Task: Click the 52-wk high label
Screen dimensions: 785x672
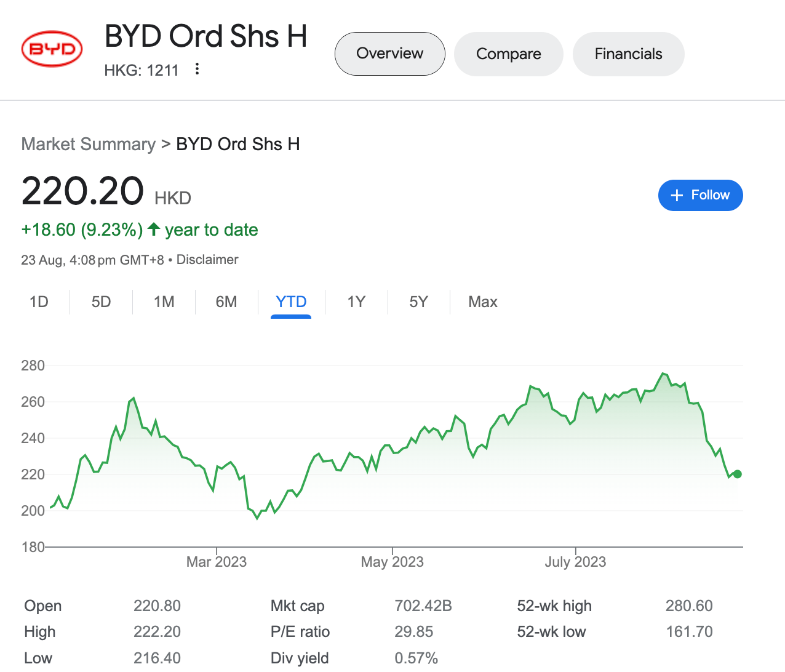Action: pos(554,606)
